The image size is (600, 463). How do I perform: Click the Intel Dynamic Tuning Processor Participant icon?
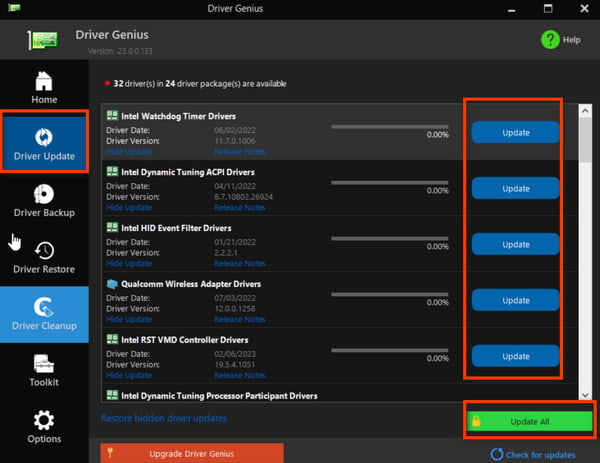click(112, 395)
